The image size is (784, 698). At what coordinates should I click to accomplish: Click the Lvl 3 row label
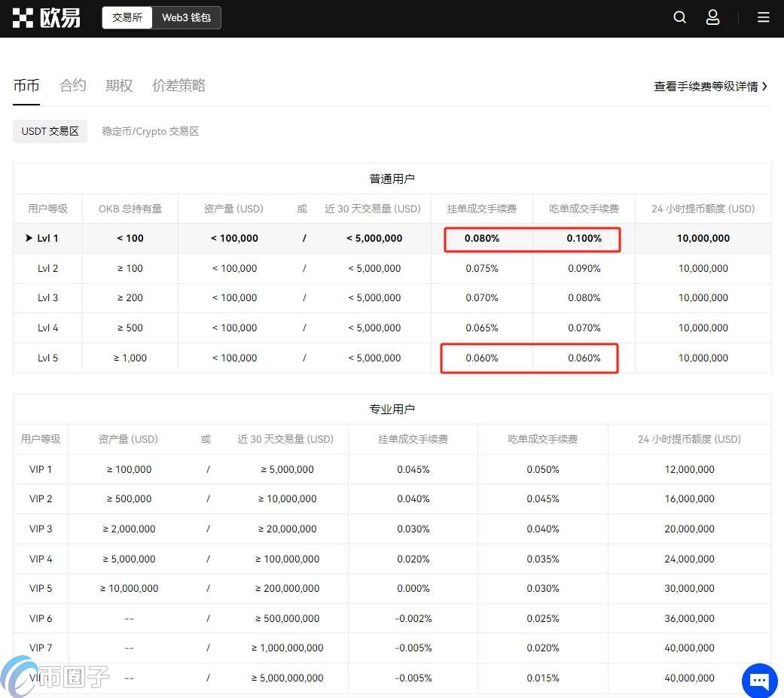47,297
